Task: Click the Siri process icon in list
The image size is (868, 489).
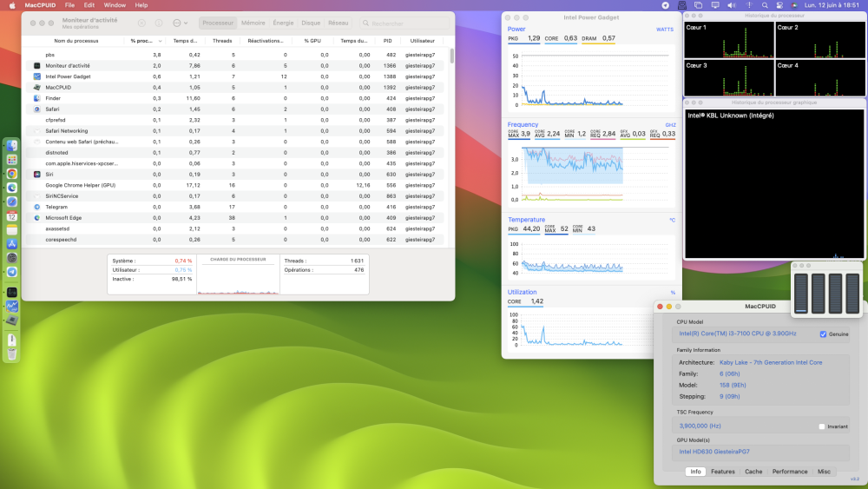Action: 37,175
